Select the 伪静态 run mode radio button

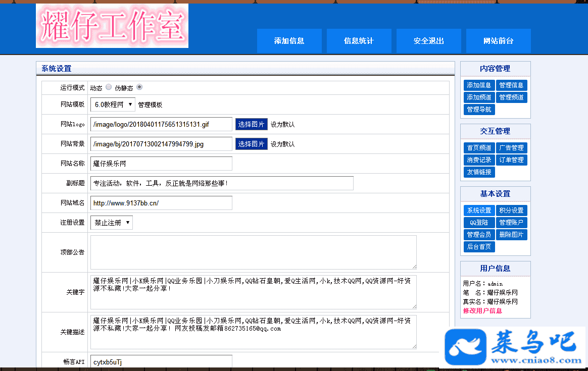(x=139, y=87)
